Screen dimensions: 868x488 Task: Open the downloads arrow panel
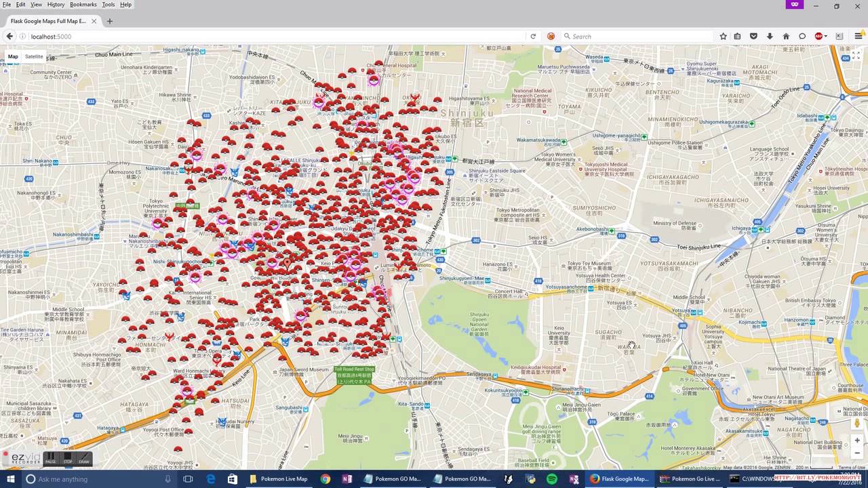(x=770, y=36)
